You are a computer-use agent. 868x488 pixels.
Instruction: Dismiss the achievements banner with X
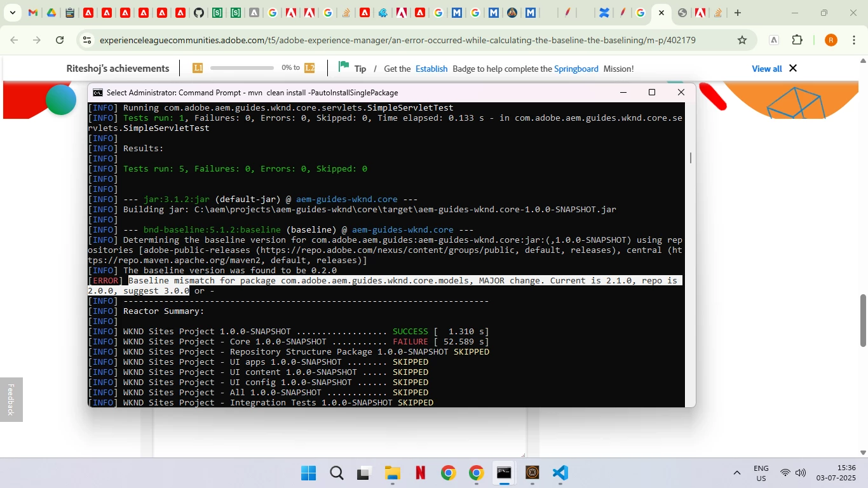(793, 68)
